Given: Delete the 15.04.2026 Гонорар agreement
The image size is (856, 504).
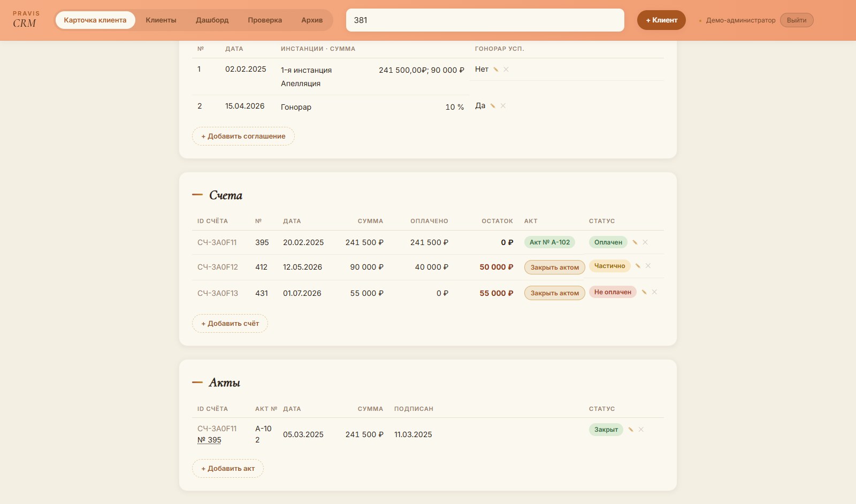Looking at the screenshot, I should point(503,106).
